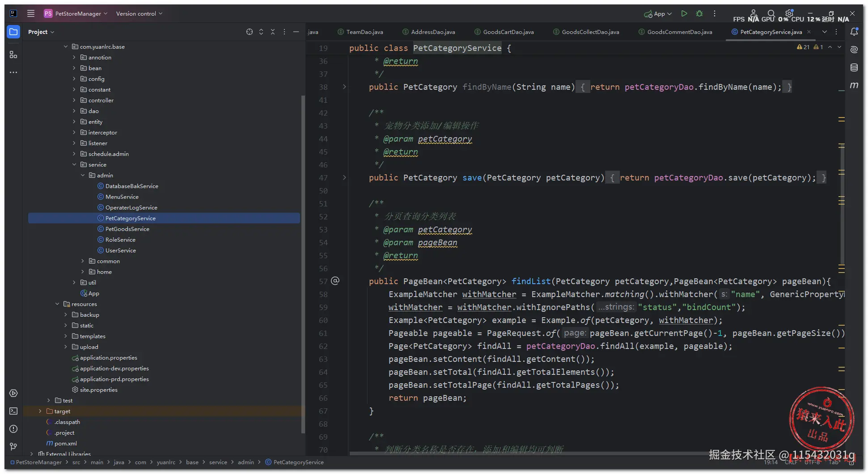Image resolution: width=868 pixels, height=474 pixels.
Task: Open the Git tool window
Action: click(x=13, y=447)
